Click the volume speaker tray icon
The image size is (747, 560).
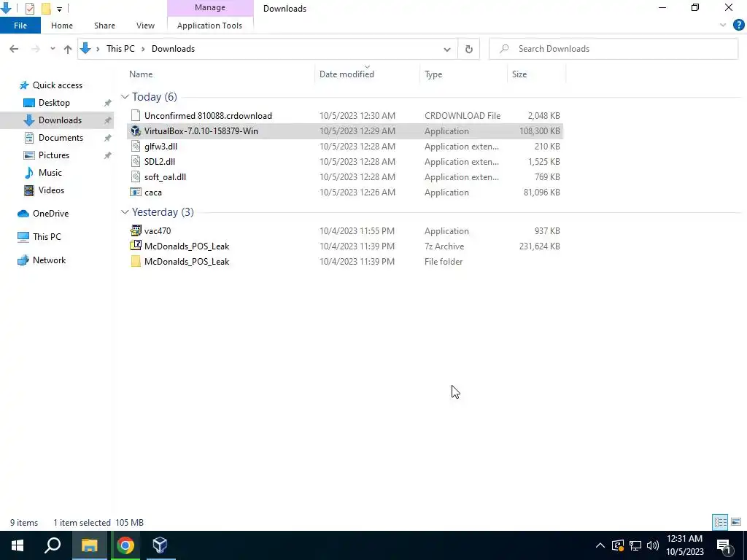click(x=653, y=545)
